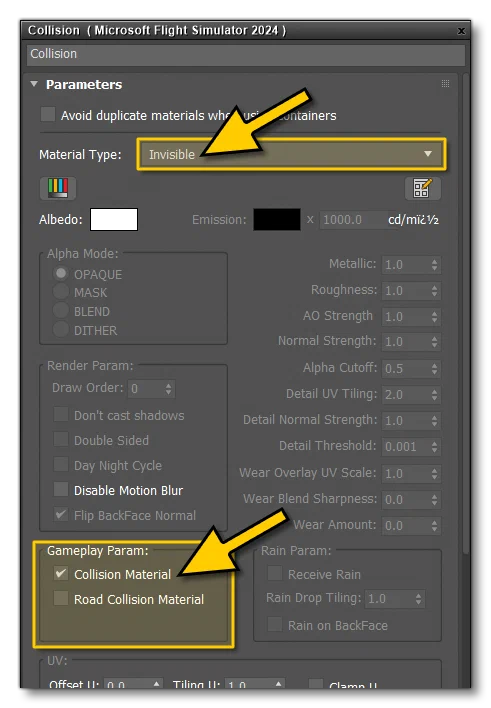
Task: Select the OPAQUE alpha mode
Action: (61, 273)
